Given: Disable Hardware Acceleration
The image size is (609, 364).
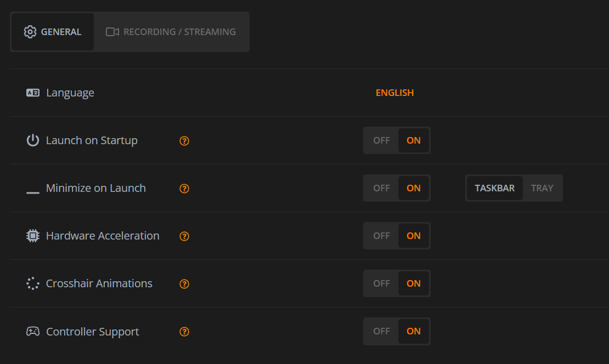Looking at the screenshot, I should click(x=381, y=236).
